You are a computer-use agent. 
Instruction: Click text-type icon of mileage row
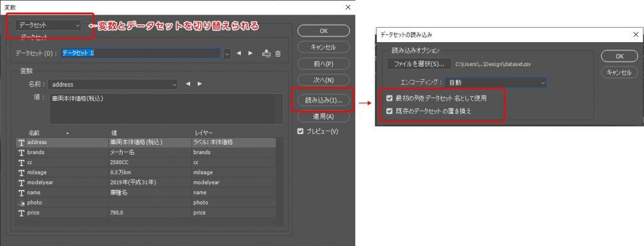click(x=21, y=172)
